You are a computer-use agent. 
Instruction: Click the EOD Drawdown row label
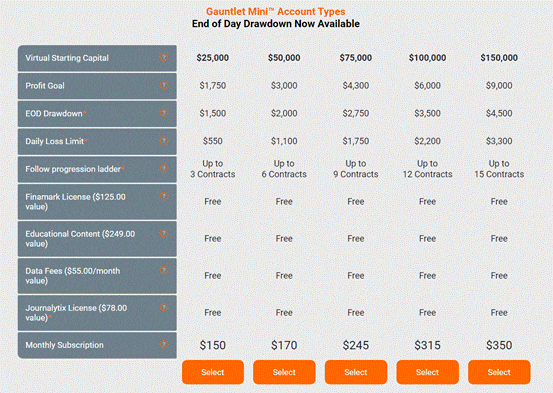54,114
